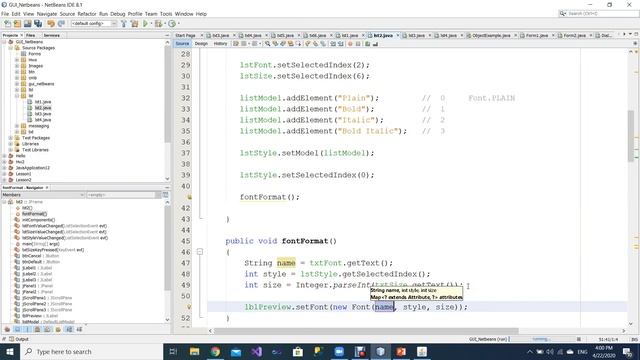The width and height of the screenshot is (640, 360).
Task: Click the warning hint bulb on line 41
Action: click(189, 197)
